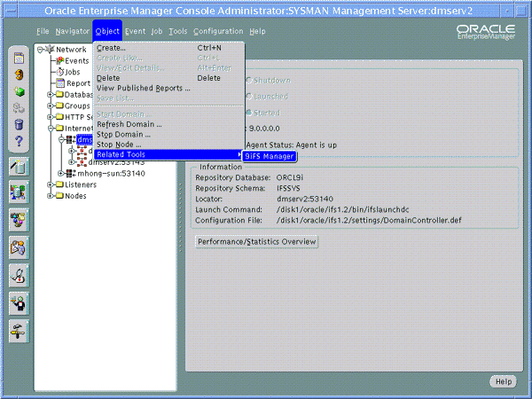Select the Launched radio button

(249, 97)
